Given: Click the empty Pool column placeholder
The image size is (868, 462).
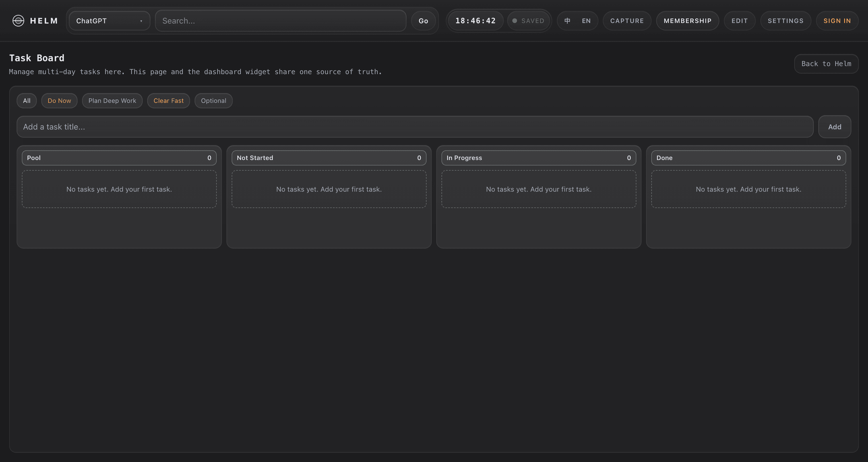Looking at the screenshot, I should pyautogui.click(x=119, y=189).
